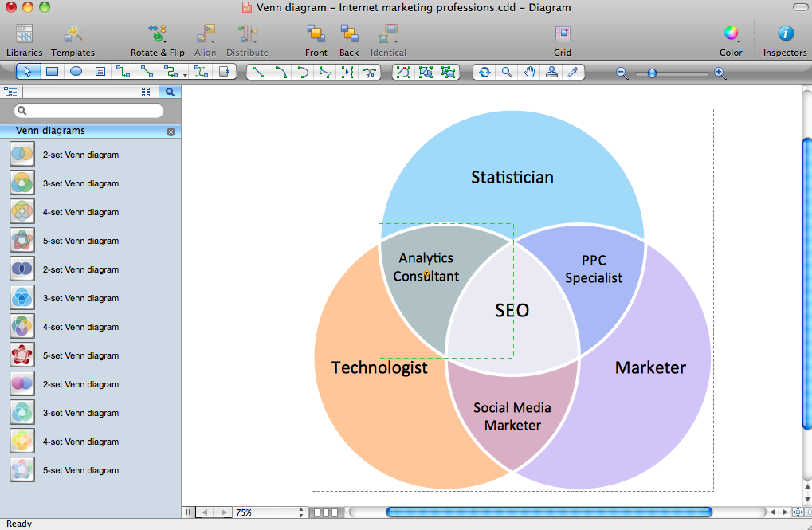Switch library panel to tree view
Viewport: 812px width, 530px height.
(x=11, y=92)
